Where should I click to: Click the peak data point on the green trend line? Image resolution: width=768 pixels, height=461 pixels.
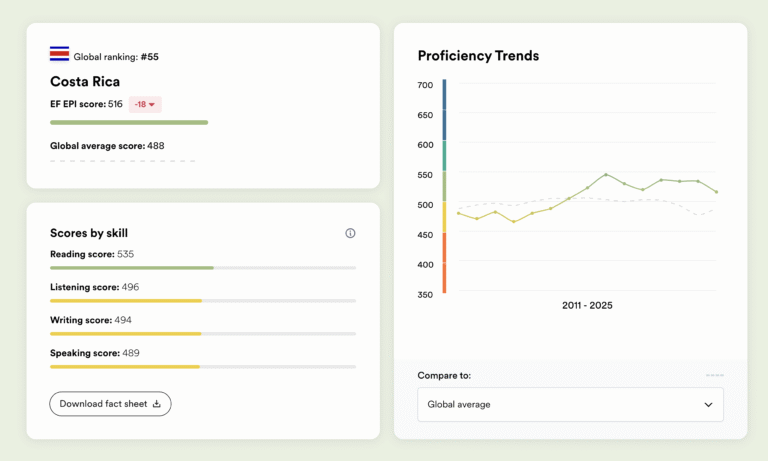point(606,174)
